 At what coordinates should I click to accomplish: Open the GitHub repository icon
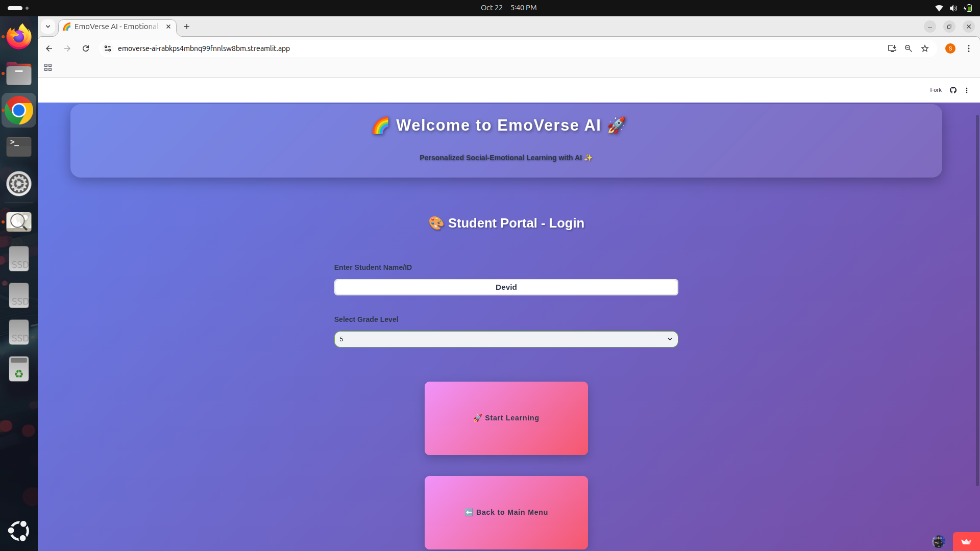point(953,90)
